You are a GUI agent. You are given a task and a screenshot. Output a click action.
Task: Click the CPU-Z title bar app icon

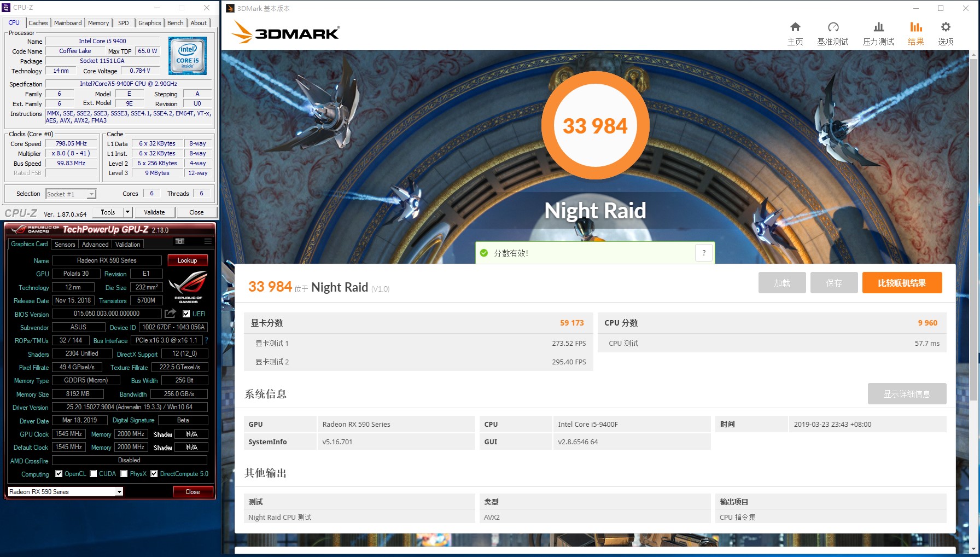pyautogui.click(x=6, y=8)
